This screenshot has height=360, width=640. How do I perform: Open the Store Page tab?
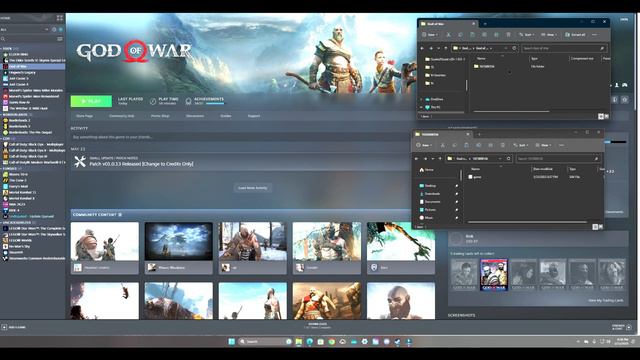point(84,116)
